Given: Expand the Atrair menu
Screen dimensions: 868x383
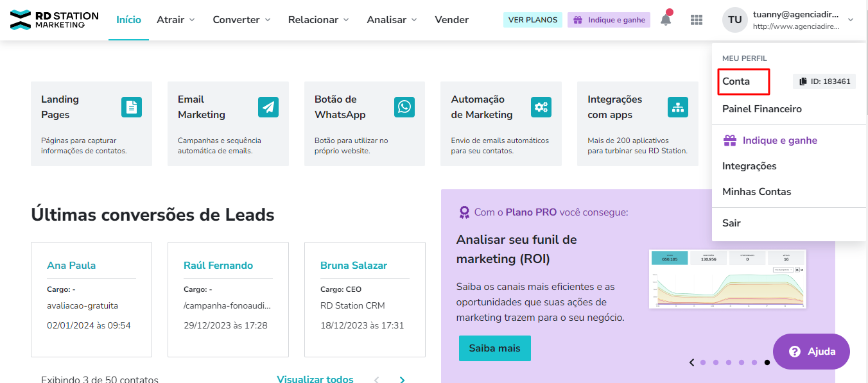Looking at the screenshot, I should tap(176, 20).
